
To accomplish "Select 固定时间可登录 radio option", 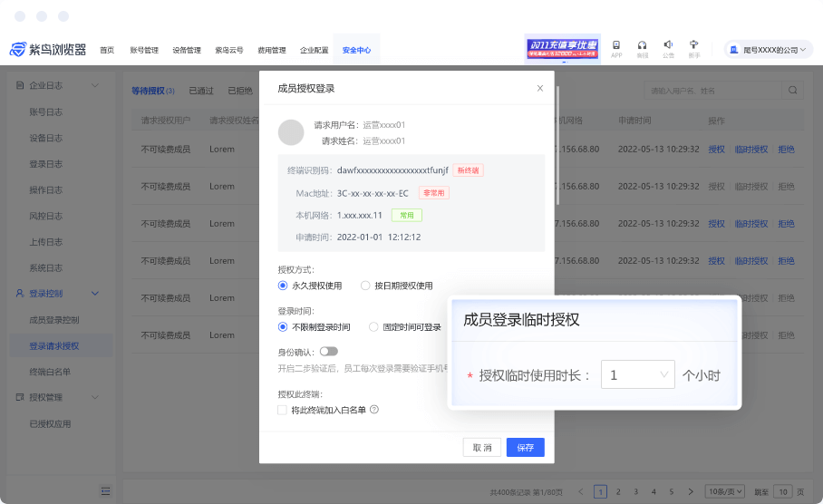I will 373,327.
